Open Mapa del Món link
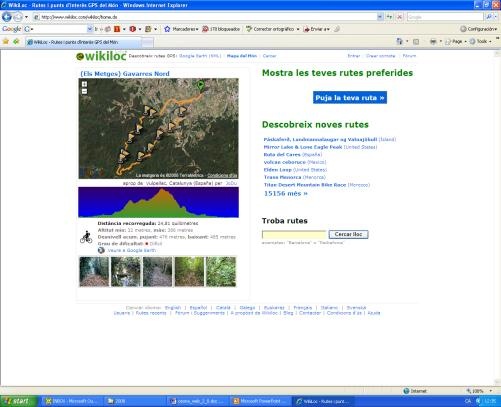This screenshot has height=407, width=501. click(242, 56)
